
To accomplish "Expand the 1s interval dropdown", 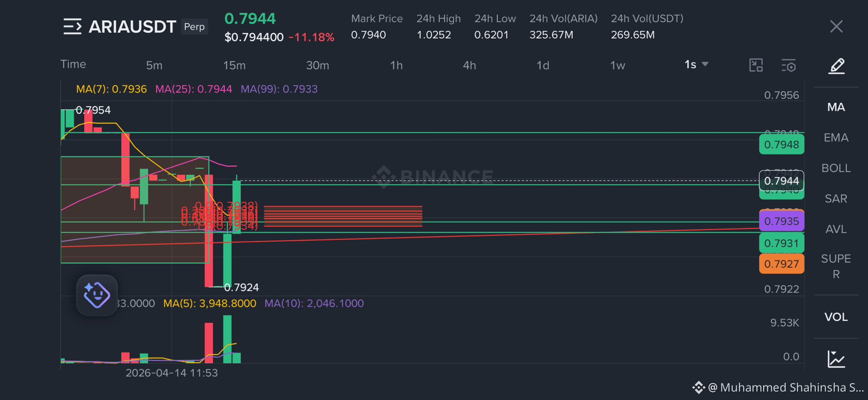I will pyautogui.click(x=696, y=65).
